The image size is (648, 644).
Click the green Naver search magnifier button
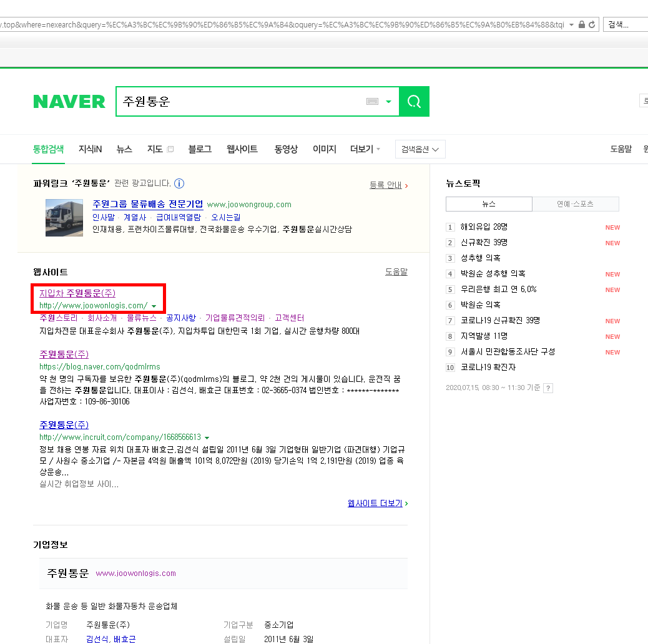pos(414,101)
